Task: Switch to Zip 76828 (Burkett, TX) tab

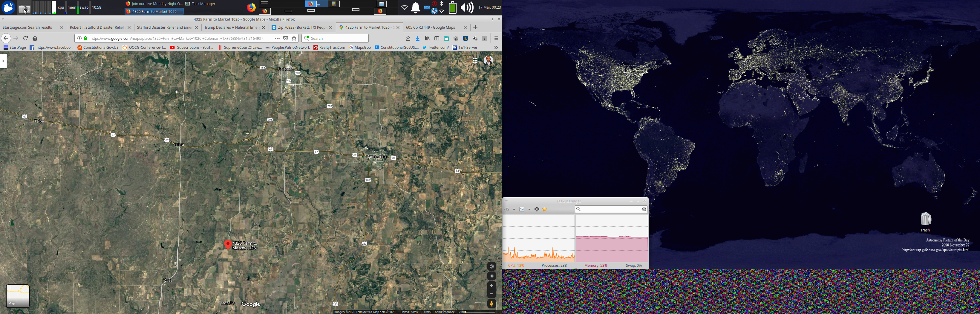Action: pyautogui.click(x=302, y=28)
